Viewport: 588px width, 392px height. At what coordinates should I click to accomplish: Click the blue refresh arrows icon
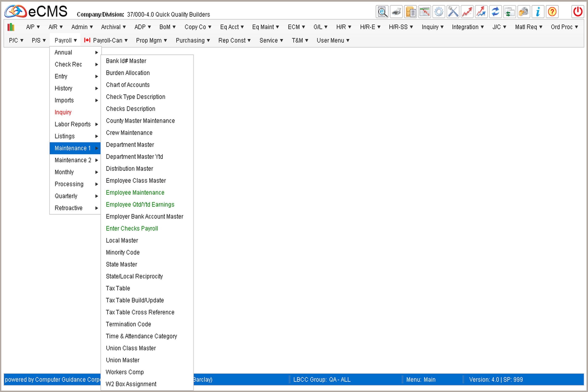tap(495, 12)
